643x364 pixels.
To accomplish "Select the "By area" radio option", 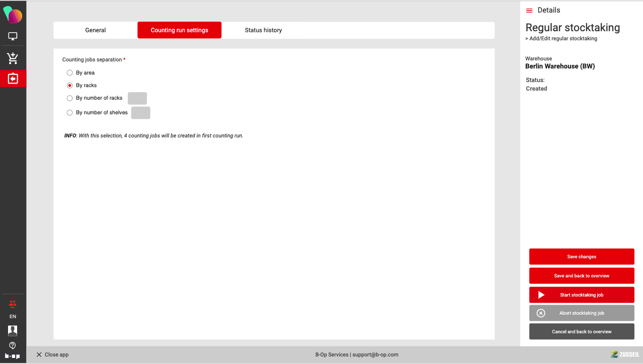I will 70,73.
